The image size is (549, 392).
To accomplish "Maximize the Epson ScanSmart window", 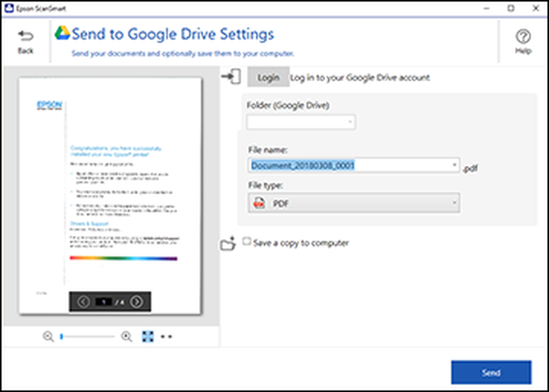I will 511,9.
